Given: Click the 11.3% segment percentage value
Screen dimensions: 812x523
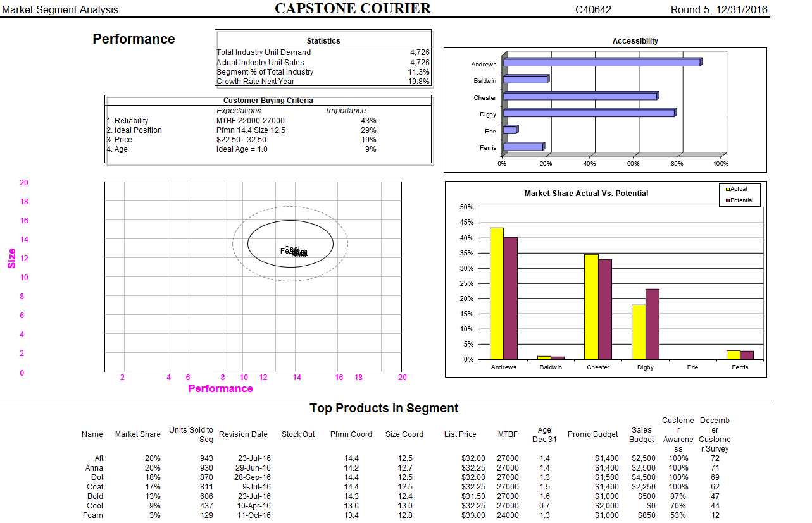Looking at the screenshot, I should click(418, 71).
